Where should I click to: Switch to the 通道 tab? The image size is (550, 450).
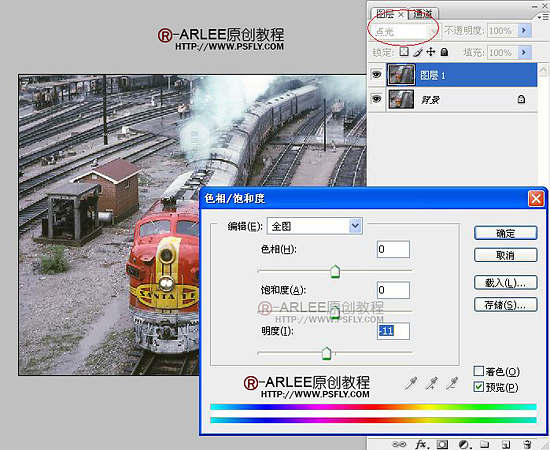click(423, 14)
